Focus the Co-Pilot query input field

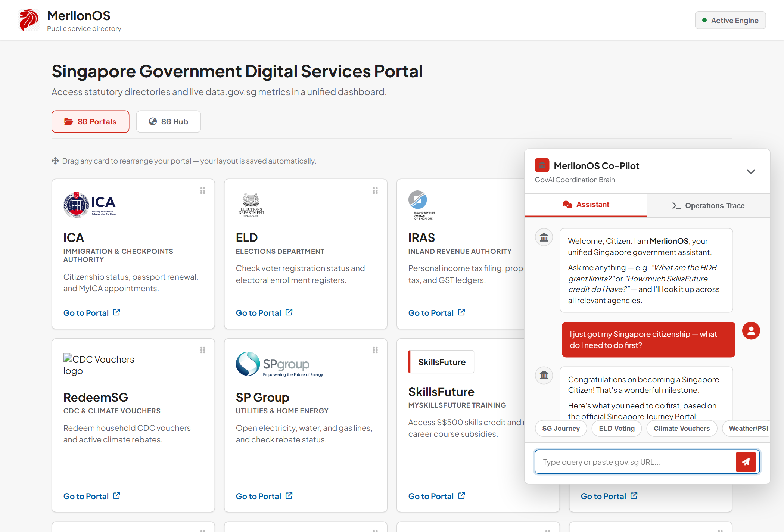click(x=635, y=462)
